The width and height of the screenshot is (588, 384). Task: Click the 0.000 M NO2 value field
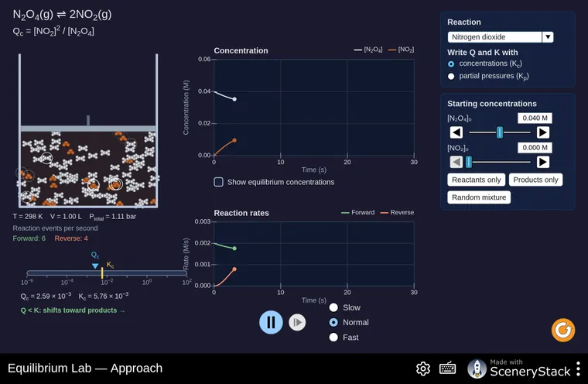click(535, 148)
